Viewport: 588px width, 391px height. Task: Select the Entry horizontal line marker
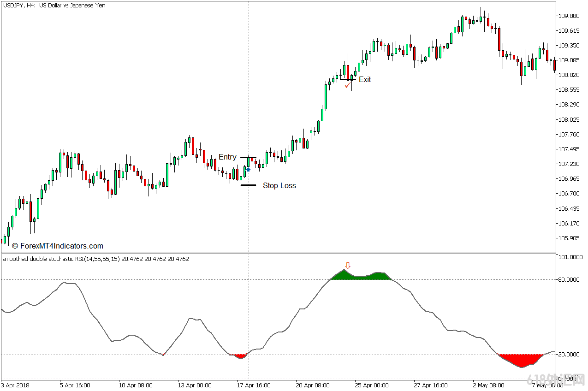coord(249,157)
